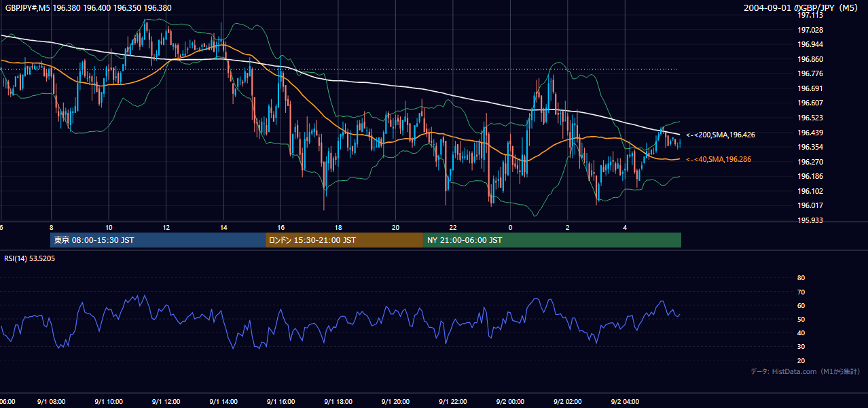This screenshot has height=408, width=868.
Task: Click bottom time axis label 9/1 22:00
Action: (x=452, y=402)
